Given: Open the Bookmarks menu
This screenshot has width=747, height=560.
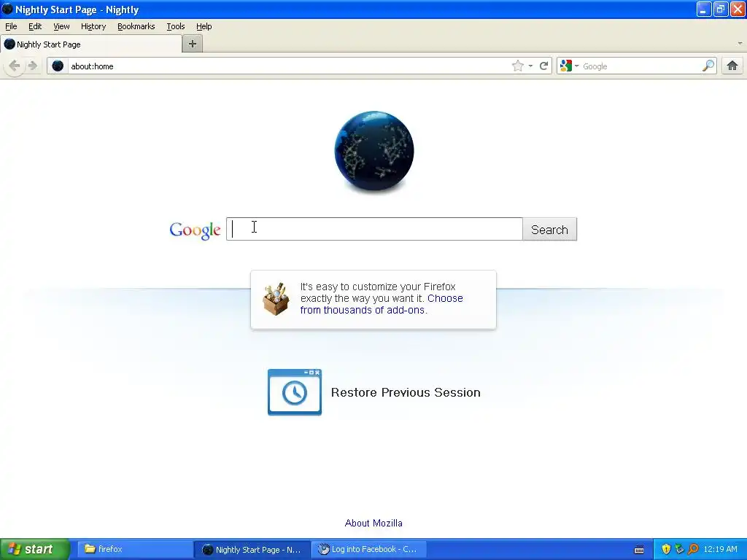Looking at the screenshot, I should point(136,26).
